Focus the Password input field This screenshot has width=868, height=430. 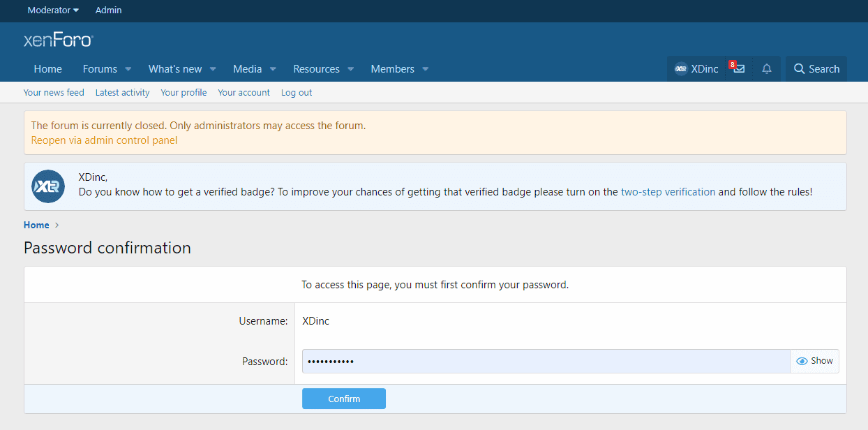click(546, 361)
